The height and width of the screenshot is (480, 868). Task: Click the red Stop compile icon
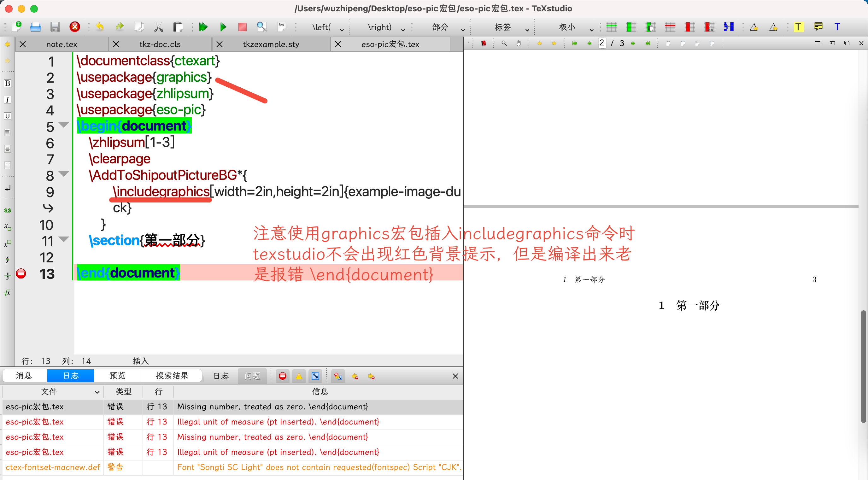pos(242,27)
